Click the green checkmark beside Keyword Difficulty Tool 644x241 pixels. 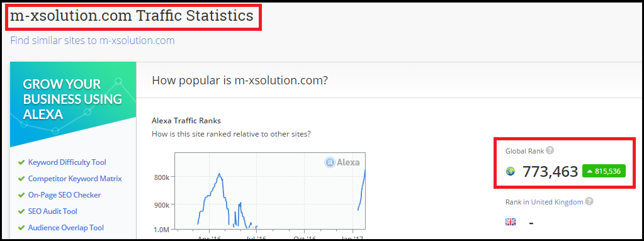21,162
